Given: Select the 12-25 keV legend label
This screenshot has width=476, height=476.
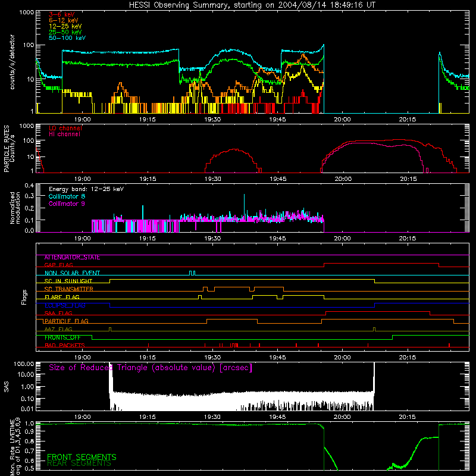Looking at the screenshot, I should (65, 26).
